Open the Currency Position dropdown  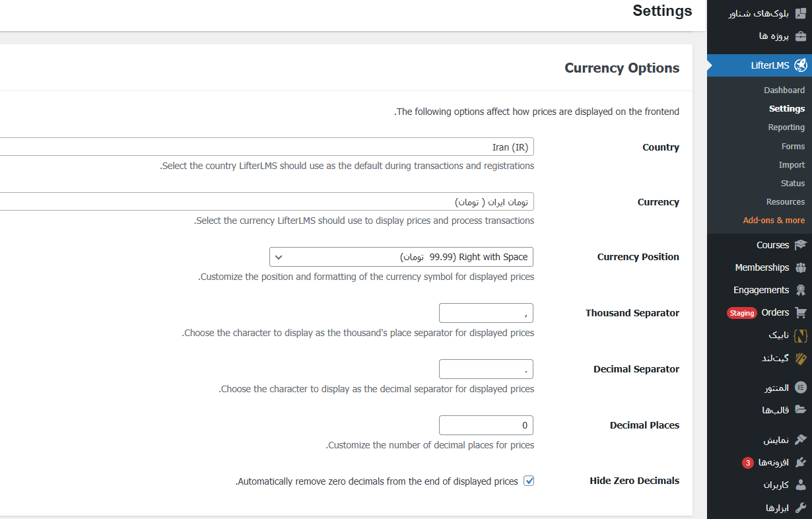coord(401,257)
